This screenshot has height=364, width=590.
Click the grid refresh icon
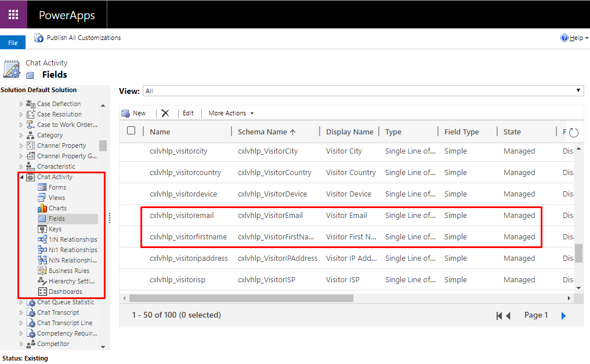coord(573,132)
